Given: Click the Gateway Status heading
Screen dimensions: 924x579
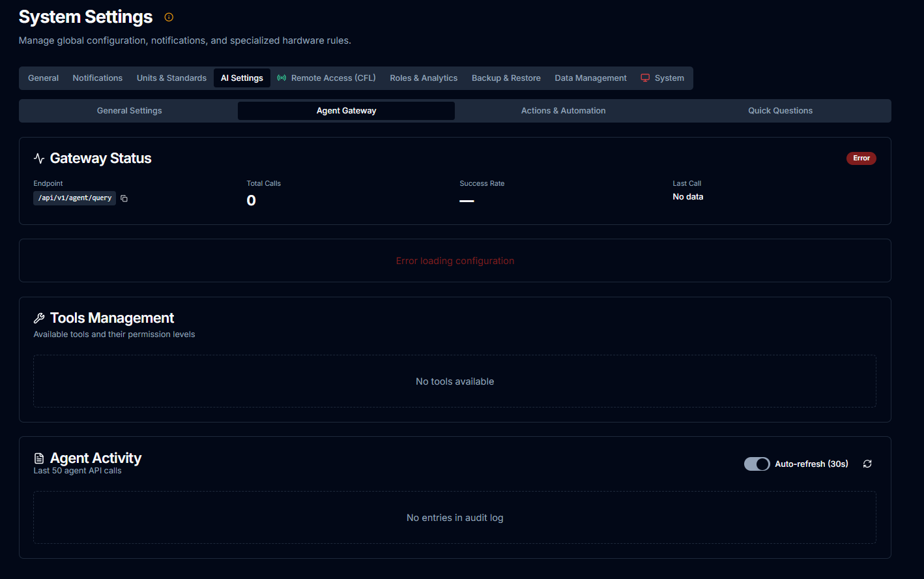Looking at the screenshot, I should coord(100,158).
